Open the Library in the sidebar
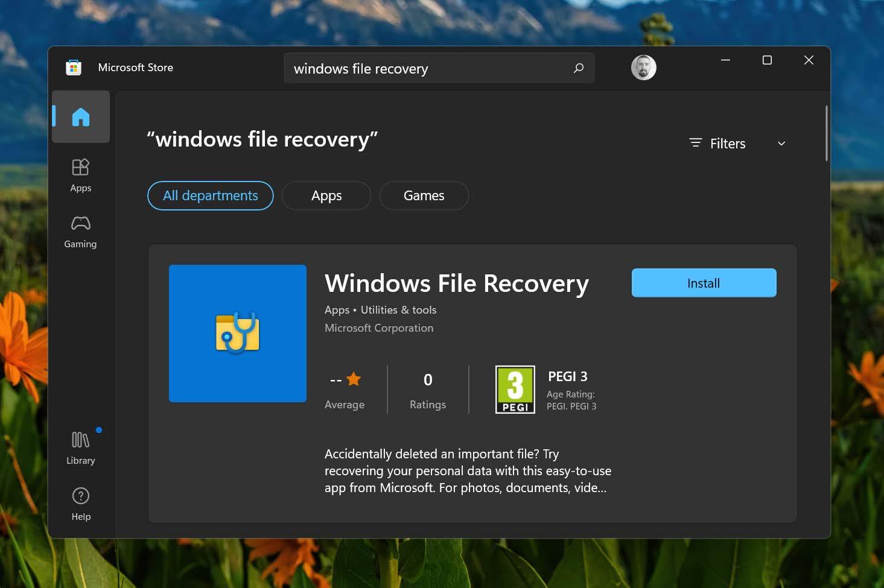 81,448
